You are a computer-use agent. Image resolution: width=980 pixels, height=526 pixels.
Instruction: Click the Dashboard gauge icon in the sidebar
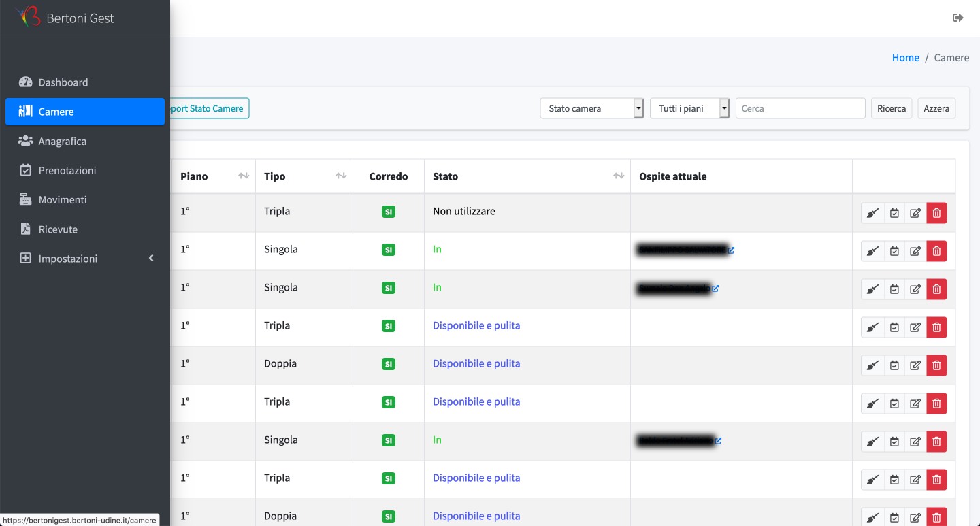coord(26,82)
